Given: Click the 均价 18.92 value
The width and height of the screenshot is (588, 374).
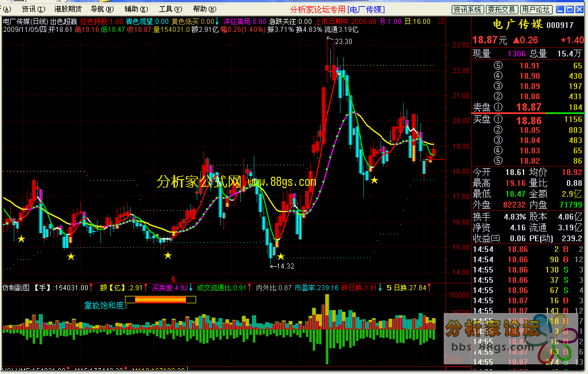Looking at the screenshot, I should click(572, 172).
